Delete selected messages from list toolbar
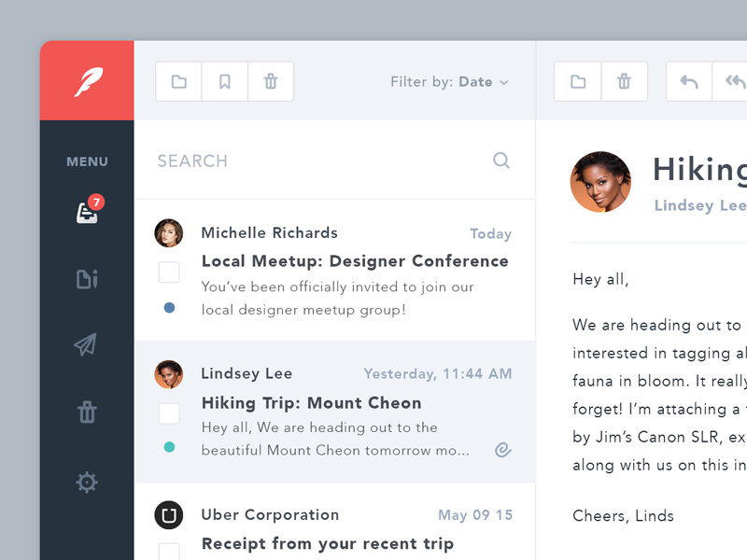The width and height of the screenshot is (747, 560). [271, 82]
